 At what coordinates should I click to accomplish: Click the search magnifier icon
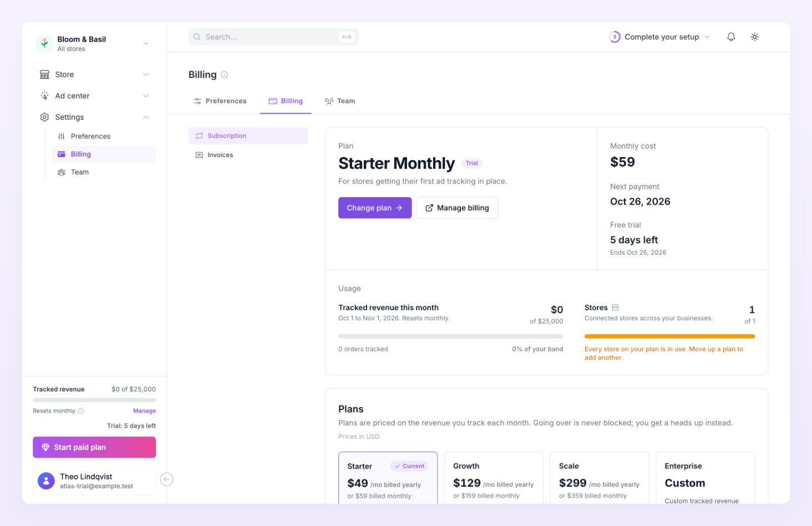point(197,37)
